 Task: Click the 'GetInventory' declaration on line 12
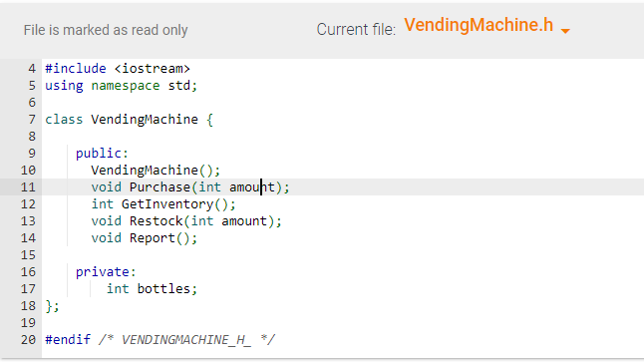tap(167, 204)
